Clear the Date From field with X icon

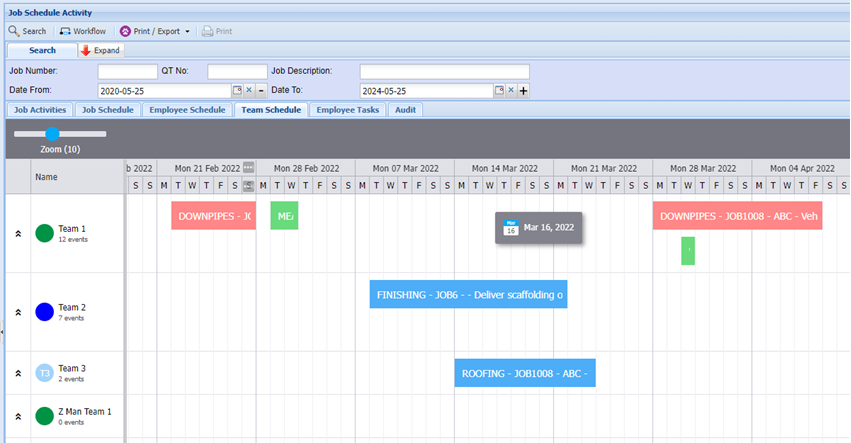[x=249, y=91]
